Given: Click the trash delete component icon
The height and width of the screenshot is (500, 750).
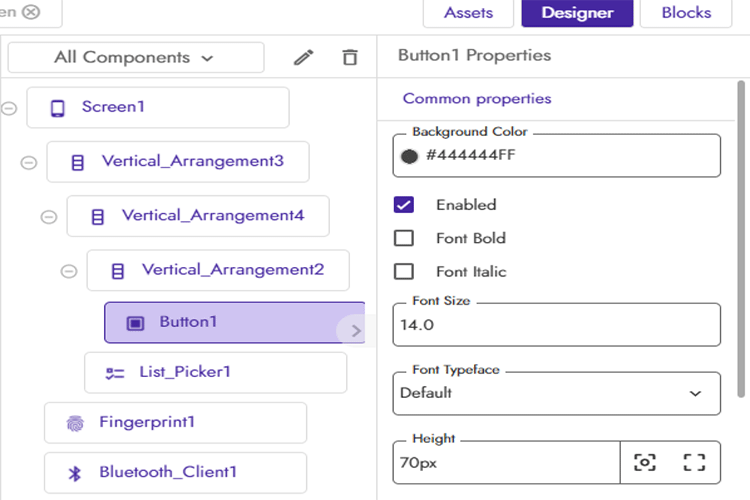Looking at the screenshot, I should pyautogui.click(x=349, y=58).
